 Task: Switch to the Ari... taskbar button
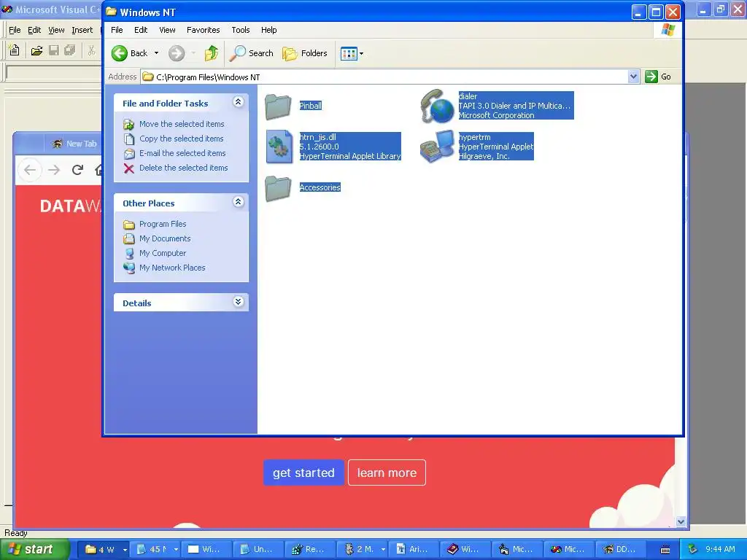click(413, 550)
